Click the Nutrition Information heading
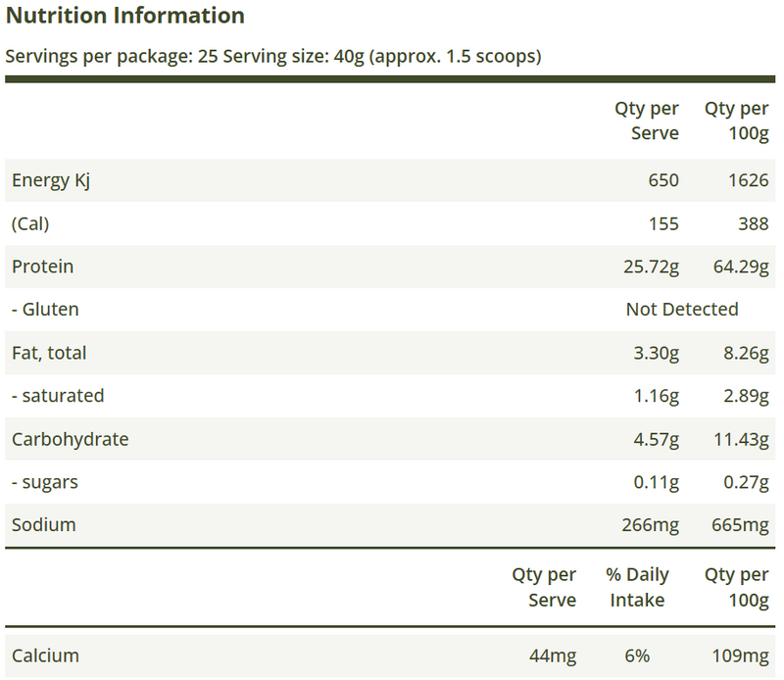Screen dimensions: 784x680 point(125,17)
